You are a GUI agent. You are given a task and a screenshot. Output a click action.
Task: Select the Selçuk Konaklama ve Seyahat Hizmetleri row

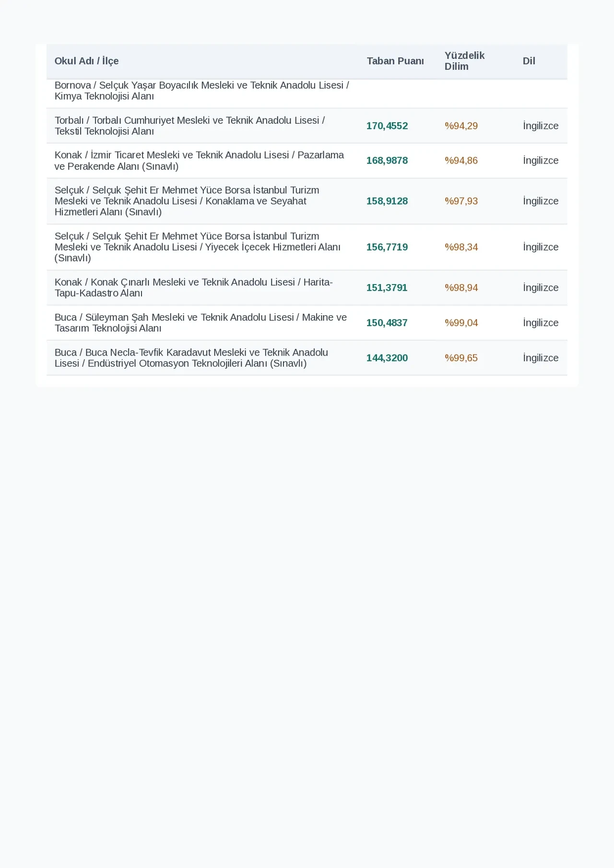click(x=307, y=201)
